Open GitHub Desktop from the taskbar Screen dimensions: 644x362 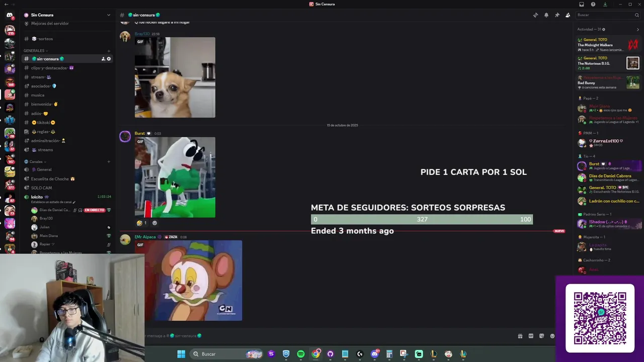point(330,354)
